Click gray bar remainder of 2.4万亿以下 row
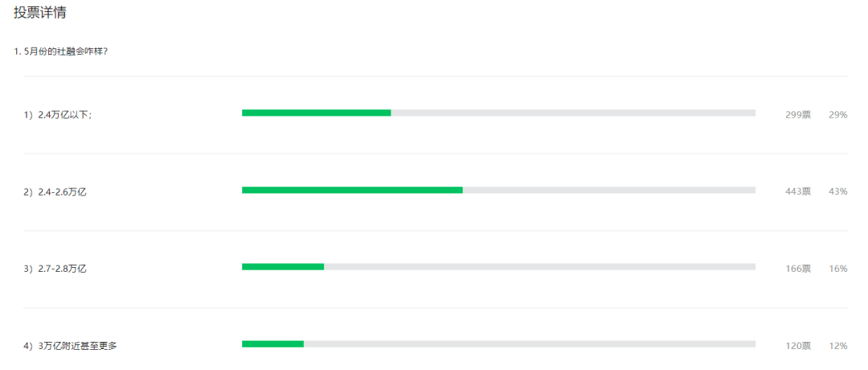 tap(573, 113)
